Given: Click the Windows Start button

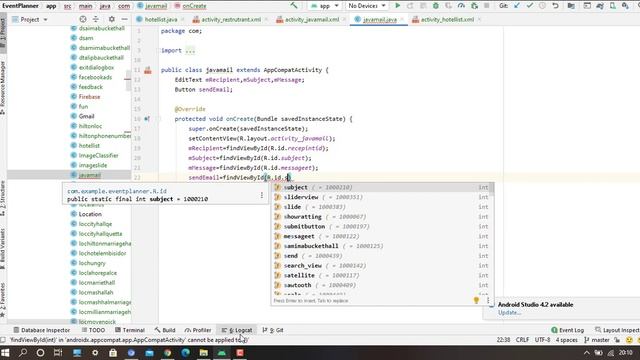Looking at the screenshot, I should 5,352.
